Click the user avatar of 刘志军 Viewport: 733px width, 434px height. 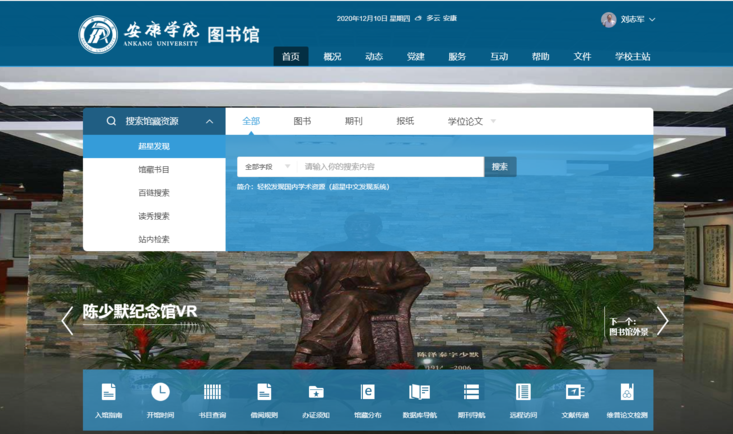pos(608,20)
